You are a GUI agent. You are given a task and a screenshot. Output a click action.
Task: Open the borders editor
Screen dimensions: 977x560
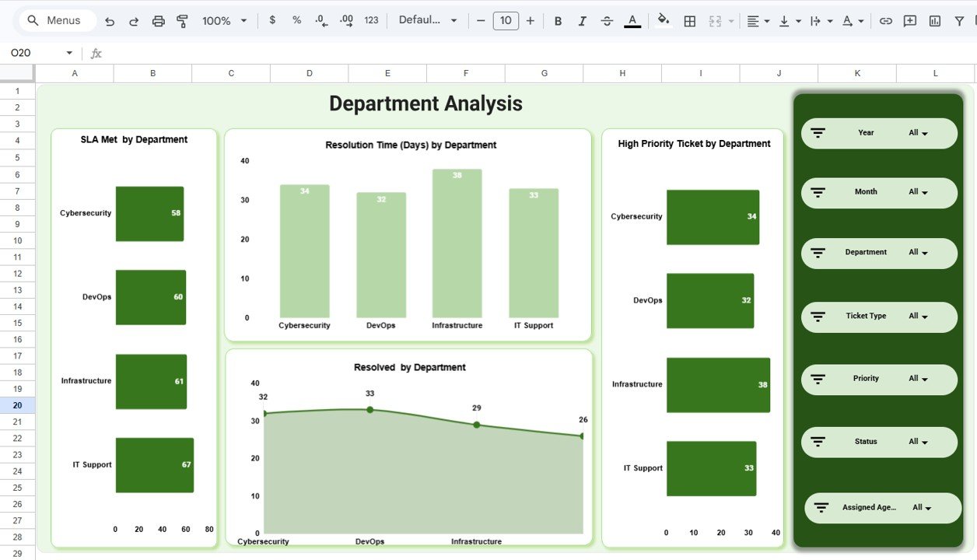pos(689,21)
